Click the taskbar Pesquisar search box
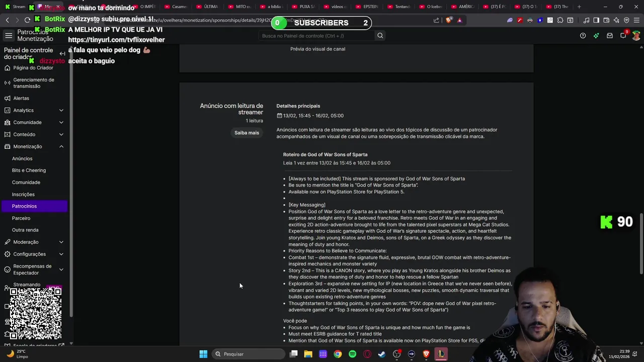 tap(249, 354)
